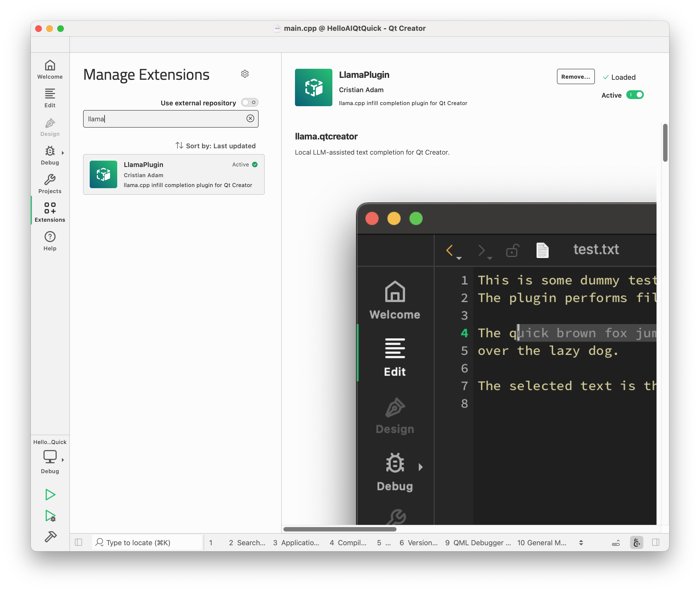Open output pane number 5
The image size is (700, 592).
point(384,543)
